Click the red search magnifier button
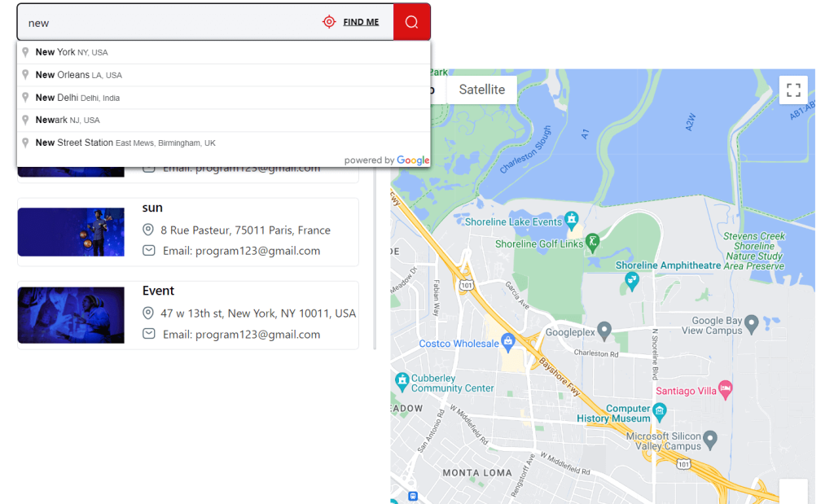 pyautogui.click(x=411, y=22)
